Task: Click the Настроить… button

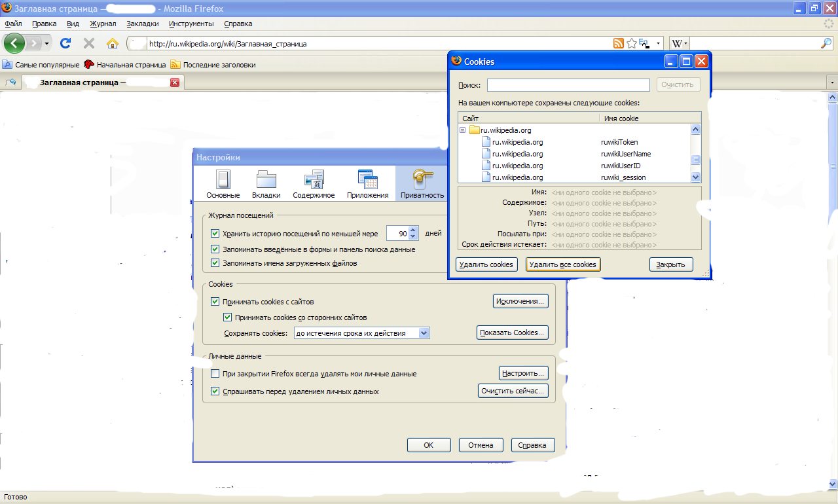Action: (524, 373)
